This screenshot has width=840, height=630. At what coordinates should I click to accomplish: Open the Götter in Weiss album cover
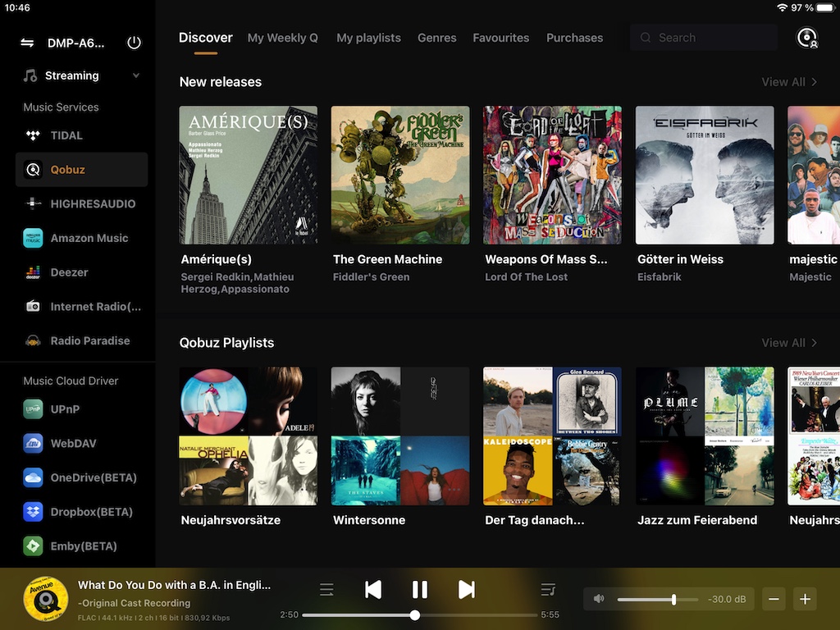(x=705, y=176)
